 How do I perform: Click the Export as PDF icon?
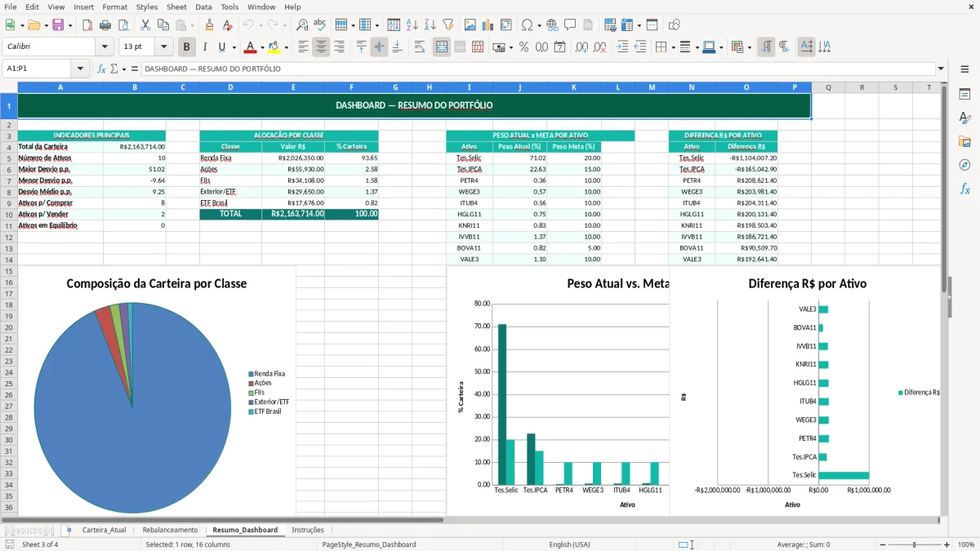[x=87, y=25]
